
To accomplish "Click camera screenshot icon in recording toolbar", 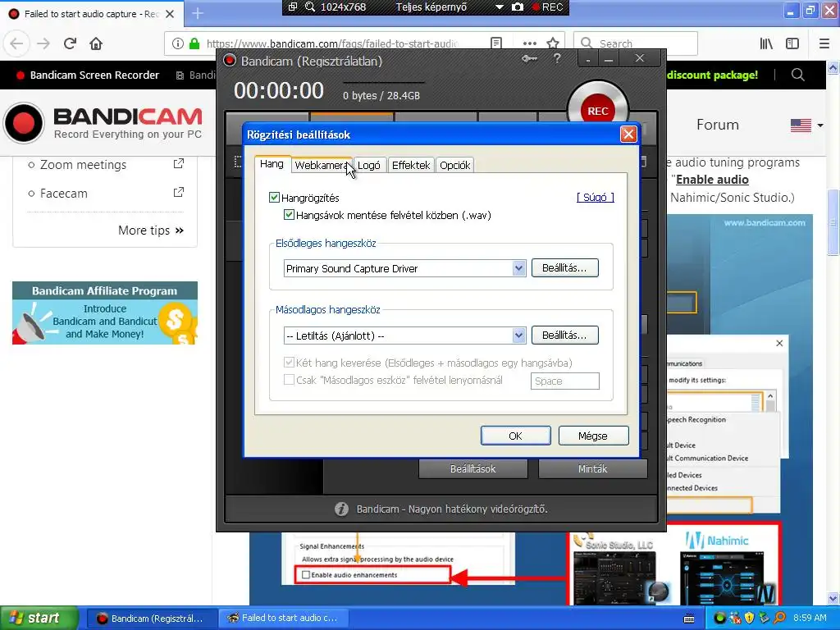I will (x=518, y=7).
